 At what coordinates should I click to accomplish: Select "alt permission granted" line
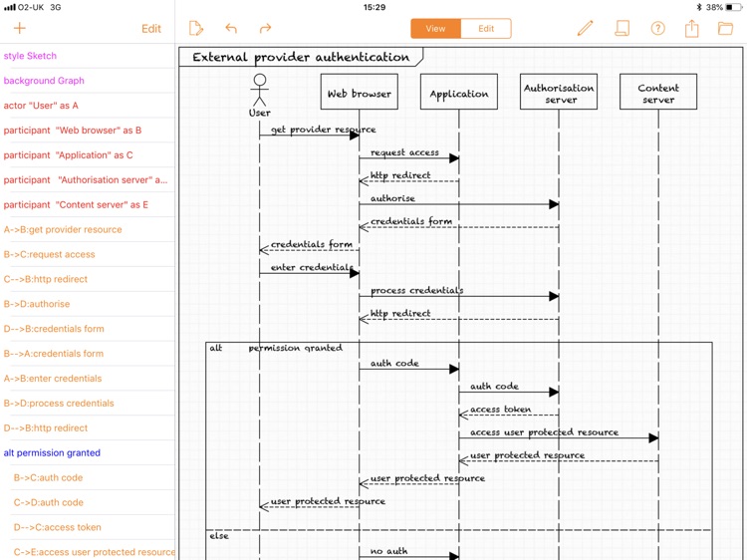88,452
